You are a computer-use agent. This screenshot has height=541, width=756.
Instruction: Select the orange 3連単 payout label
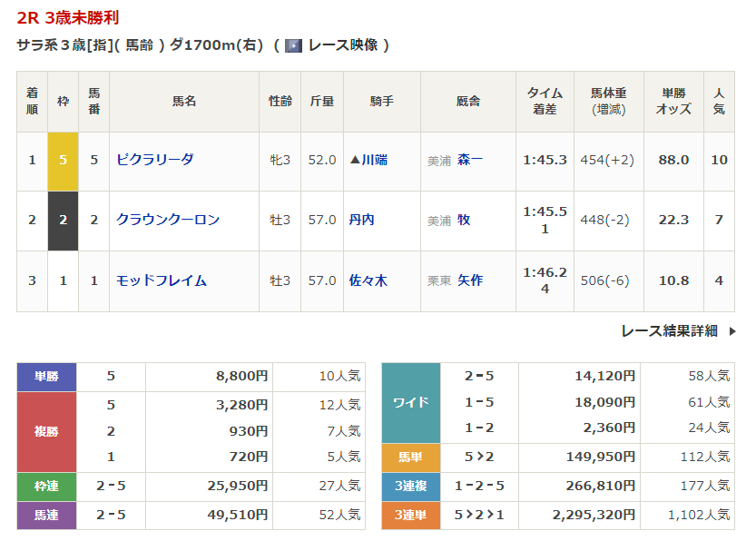[410, 515]
